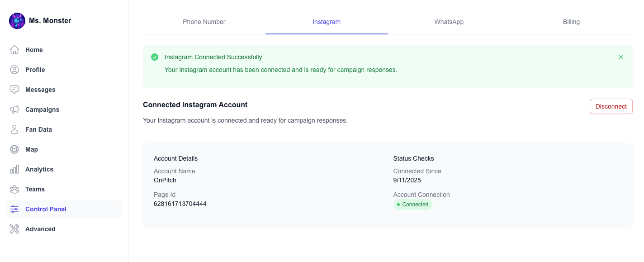
Task: Open the Control Panel sliders icon
Action: tap(14, 209)
